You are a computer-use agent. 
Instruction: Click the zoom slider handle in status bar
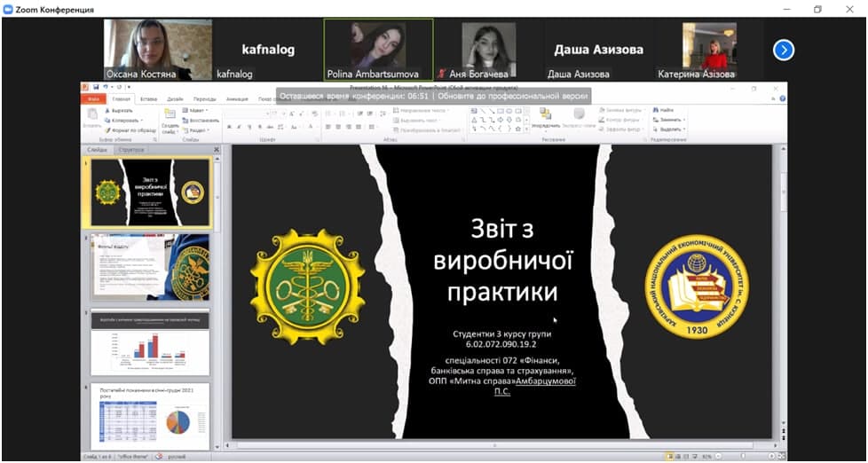tap(744, 457)
